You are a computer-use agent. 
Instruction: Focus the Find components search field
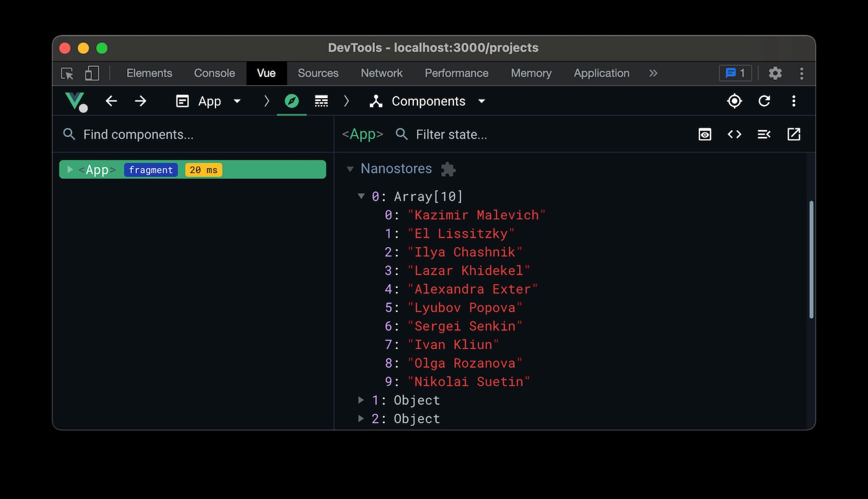tap(193, 134)
